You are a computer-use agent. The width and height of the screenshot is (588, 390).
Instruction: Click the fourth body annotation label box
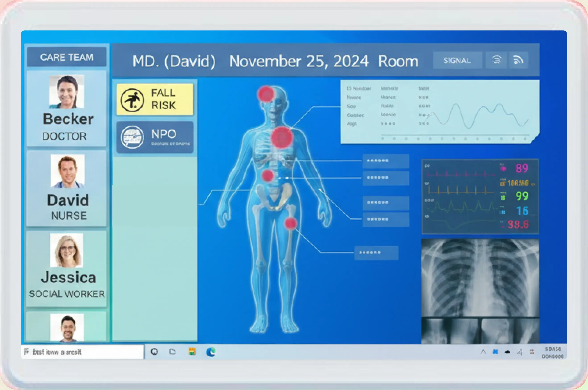tap(386, 219)
